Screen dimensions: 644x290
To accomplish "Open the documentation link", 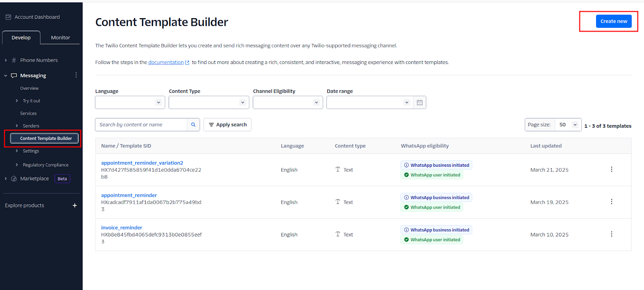I will (x=166, y=62).
